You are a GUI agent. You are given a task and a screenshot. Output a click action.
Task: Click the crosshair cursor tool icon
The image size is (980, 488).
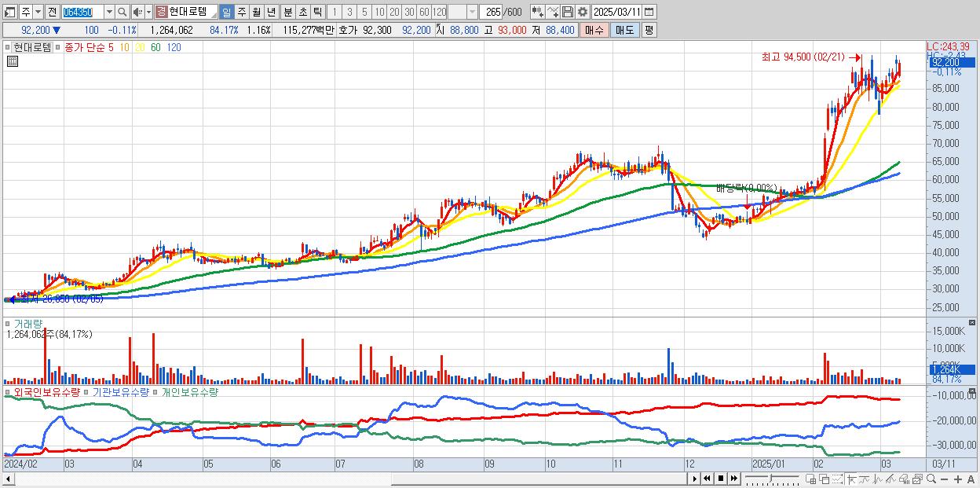851,479
